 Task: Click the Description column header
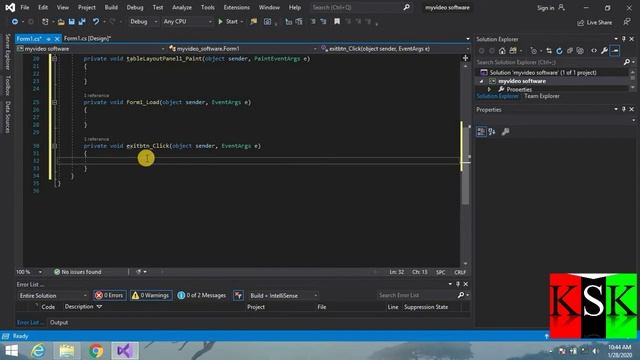[79, 307]
